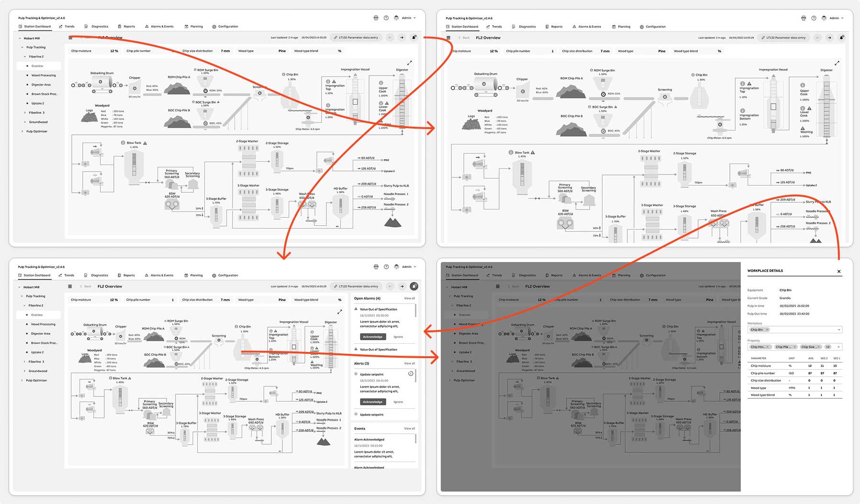Remove the Chip Bin tag from the Workplace field

[767, 329]
